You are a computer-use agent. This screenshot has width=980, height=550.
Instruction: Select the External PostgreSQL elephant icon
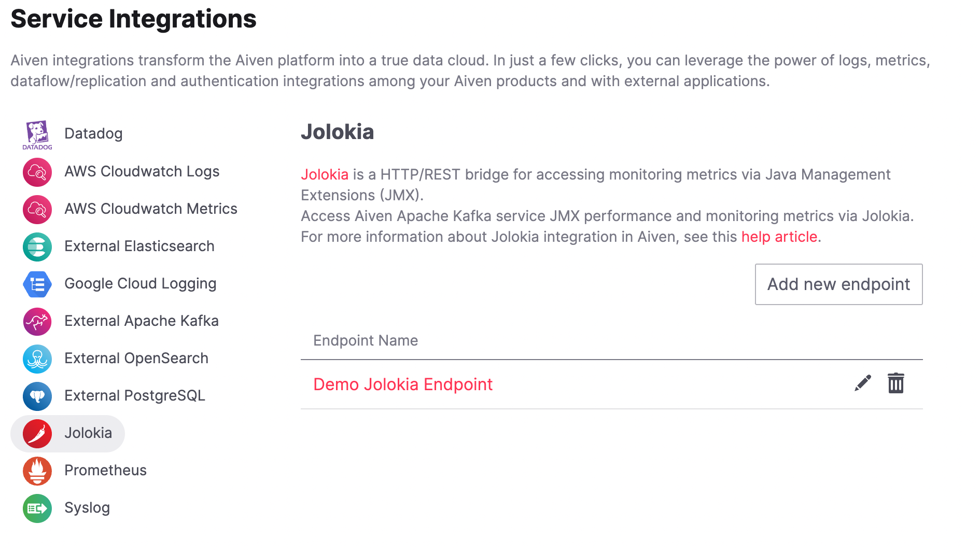(37, 396)
